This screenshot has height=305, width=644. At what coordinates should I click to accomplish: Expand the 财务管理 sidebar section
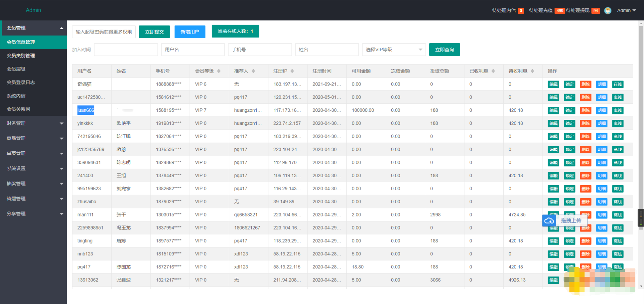coord(34,123)
